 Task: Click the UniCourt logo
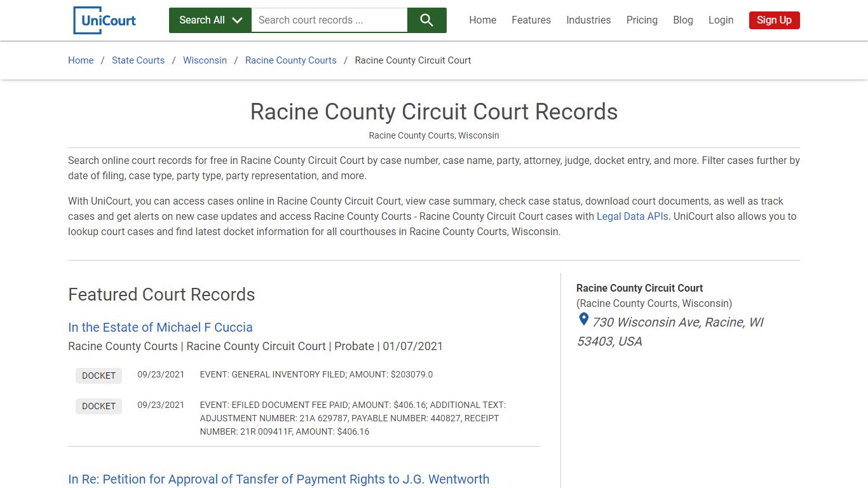pyautogui.click(x=105, y=20)
